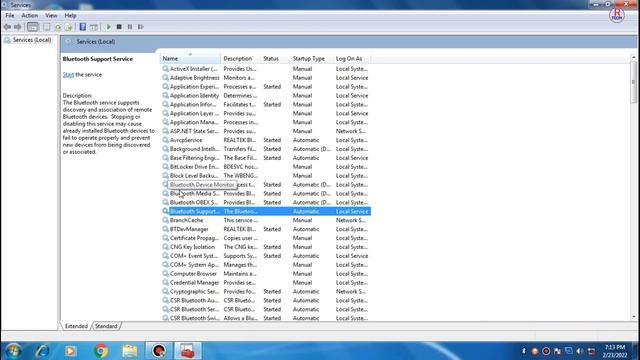Select the Adaptive Brightness service
640x360 pixels.
[x=266, y=78]
